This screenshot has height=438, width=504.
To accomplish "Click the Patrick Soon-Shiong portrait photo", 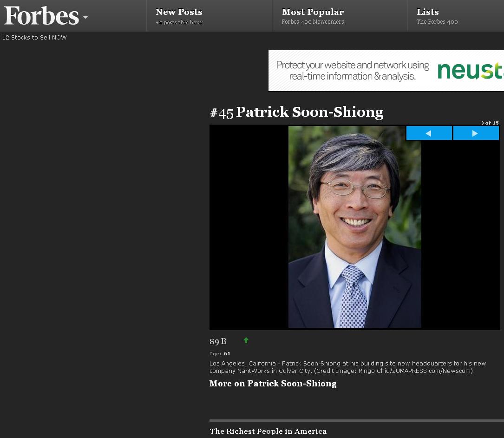I will pyautogui.click(x=354, y=227).
